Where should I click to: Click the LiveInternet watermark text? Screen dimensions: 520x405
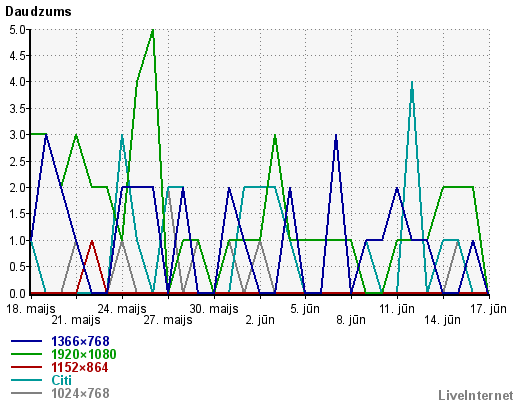click(476, 395)
